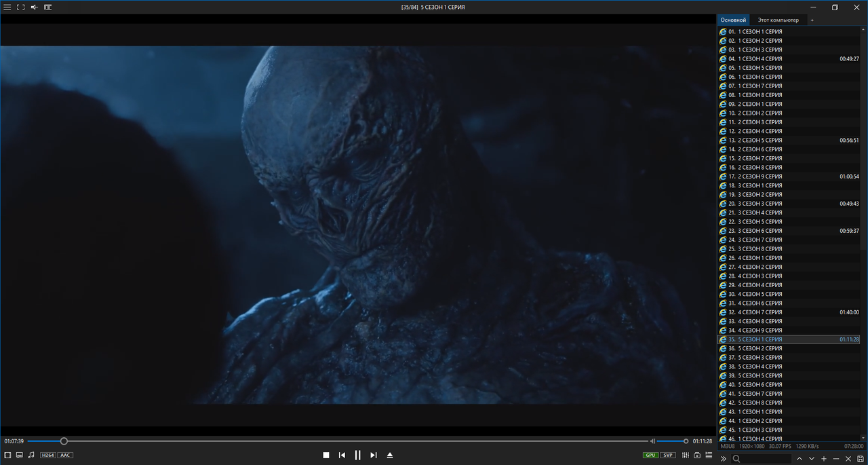
Task: Select playlist item 34. 4 СЕЗОН 9 СЕРИЯ
Action: (x=790, y=330)
